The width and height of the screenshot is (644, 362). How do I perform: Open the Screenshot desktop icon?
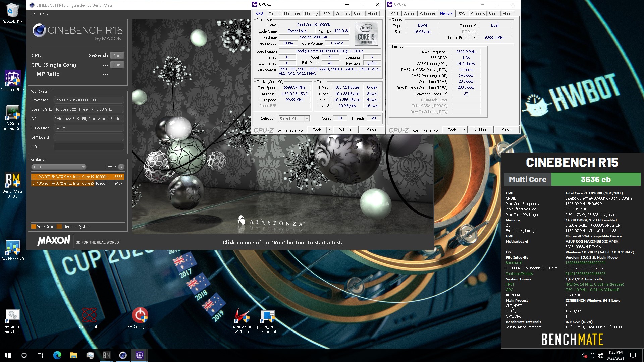click(89, 318)
